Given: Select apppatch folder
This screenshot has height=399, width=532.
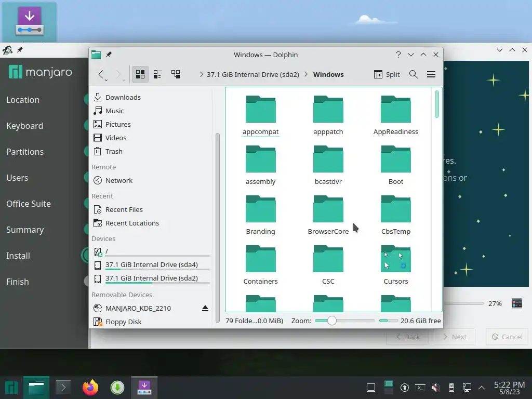Looking at the screenshot, I should tap(328, 116).
